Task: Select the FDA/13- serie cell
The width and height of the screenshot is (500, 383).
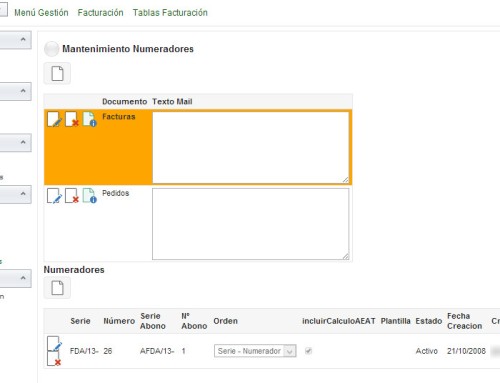Action: (84, 351)
